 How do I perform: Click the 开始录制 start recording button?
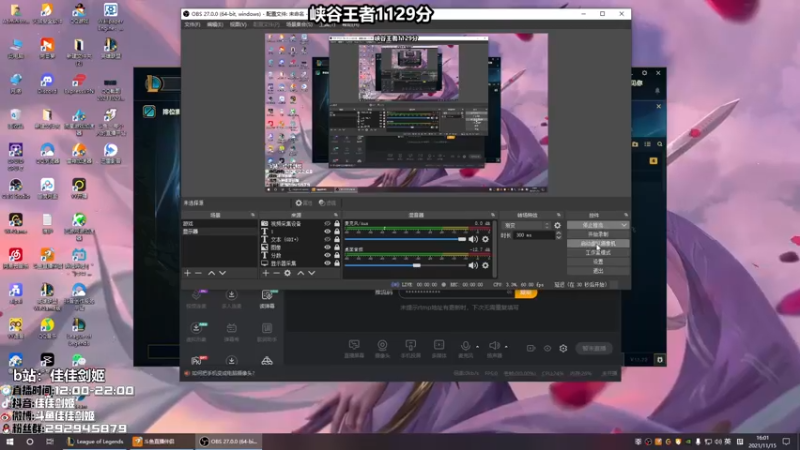tap(598, 234)
